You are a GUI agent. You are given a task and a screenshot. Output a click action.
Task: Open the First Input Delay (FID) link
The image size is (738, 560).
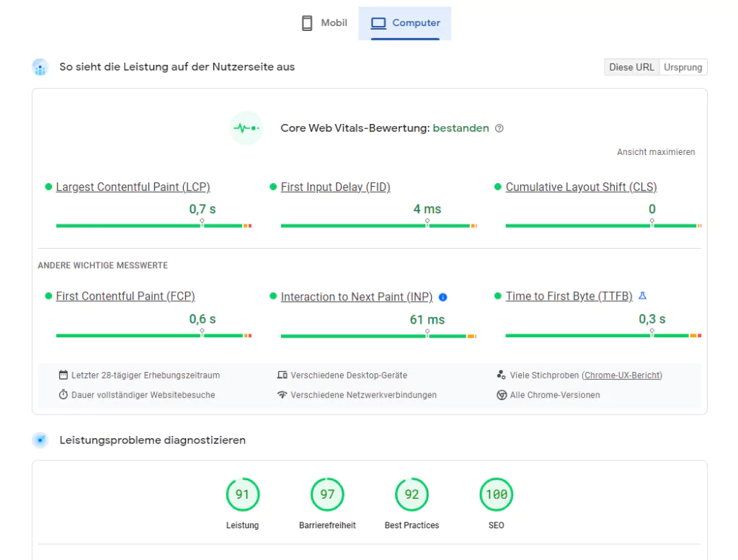point(335,187)
